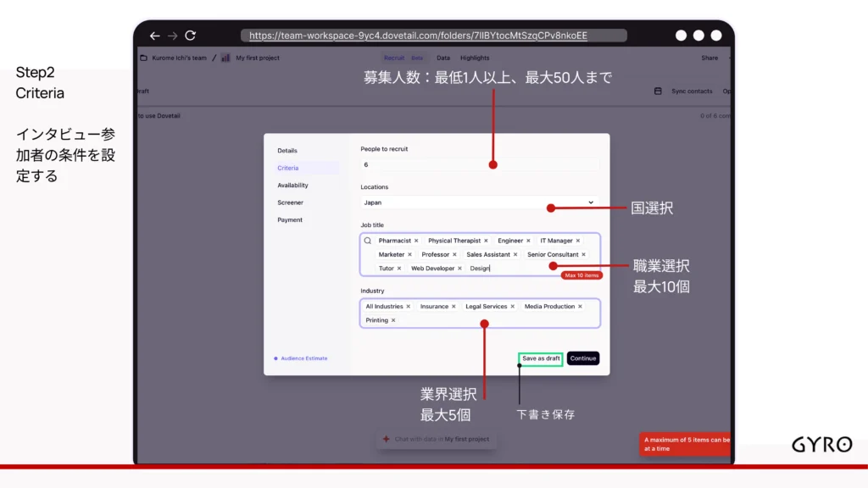This screenshot has width=868, height=488.
Task: Click the Audience Estimate link
Action: pos(303,358)
